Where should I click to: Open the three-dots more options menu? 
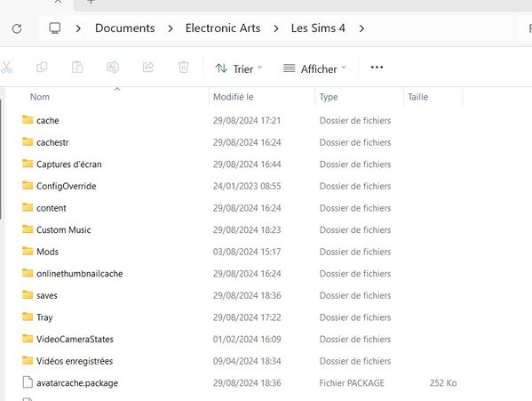(x=377, y=68)
